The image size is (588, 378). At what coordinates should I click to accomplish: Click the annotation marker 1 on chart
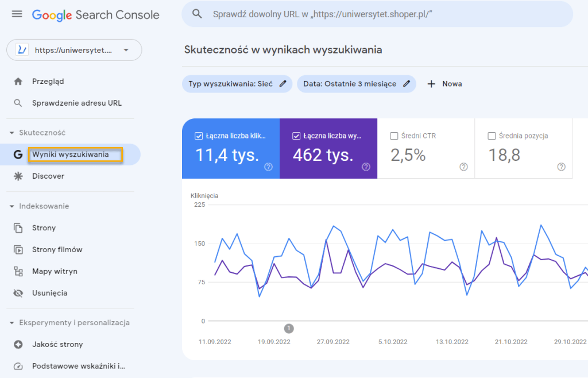[x=289, y=329]
